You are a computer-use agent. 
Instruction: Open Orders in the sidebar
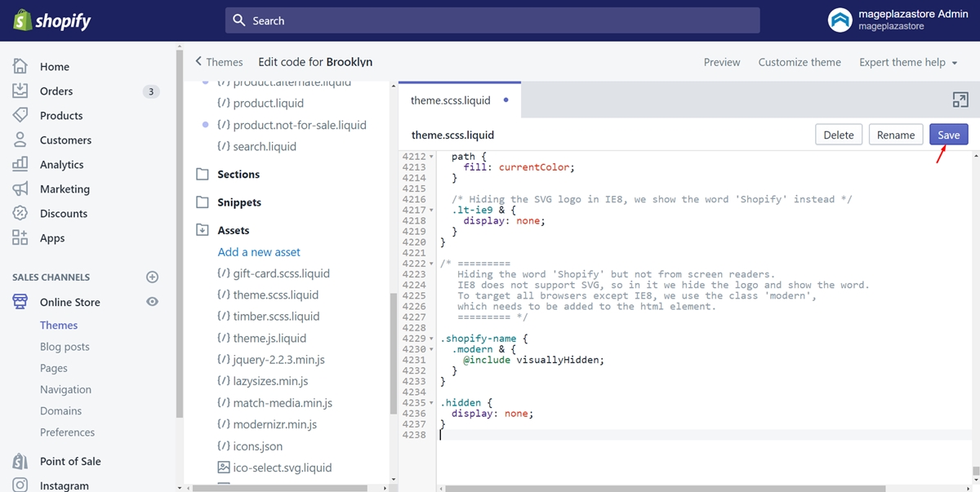(x=56, y=91)
